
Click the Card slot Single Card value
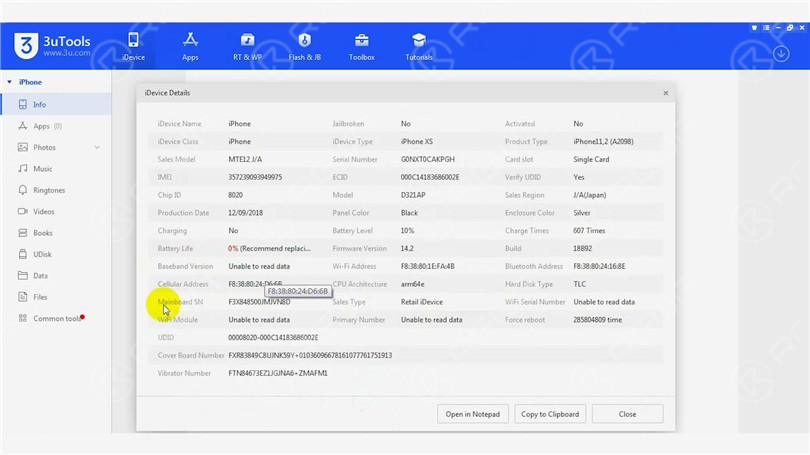click(591, 159)
